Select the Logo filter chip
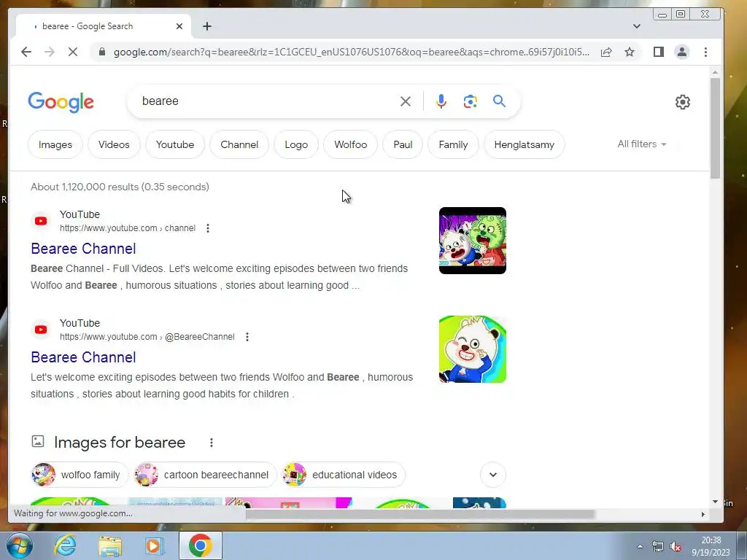This screenshot has height=560, width=747. [296, 144]
